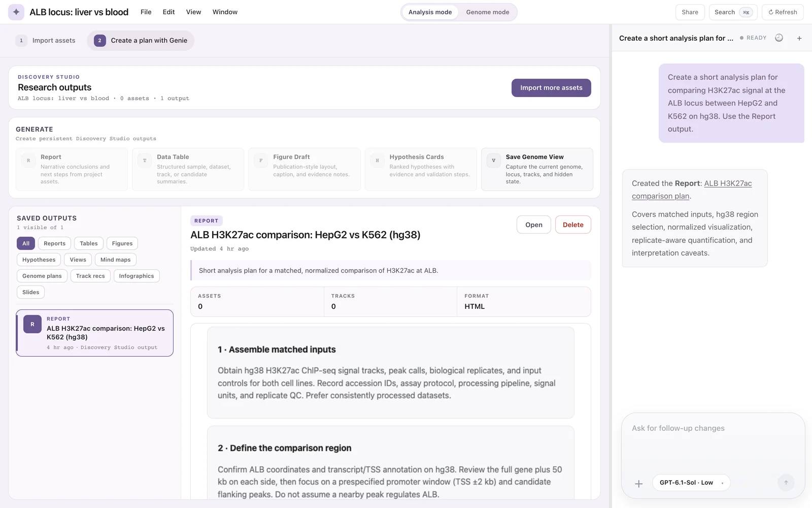Click heading 1 · Assemble matched inputs
The height and width of the screenshot is (508, 812).
click(277, 350)
